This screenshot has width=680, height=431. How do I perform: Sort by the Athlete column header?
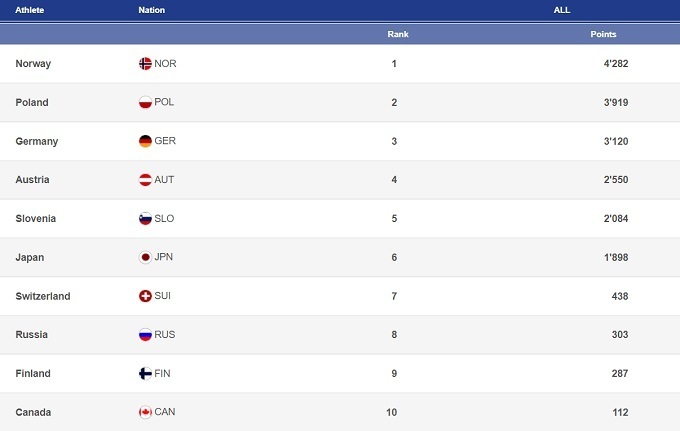30,10
